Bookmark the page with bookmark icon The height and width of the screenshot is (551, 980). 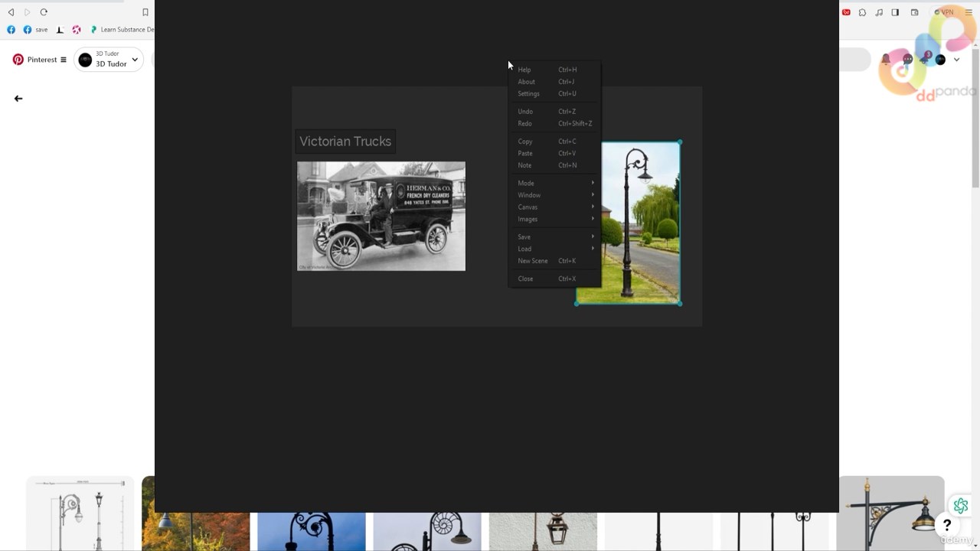(x=145, y=12)
